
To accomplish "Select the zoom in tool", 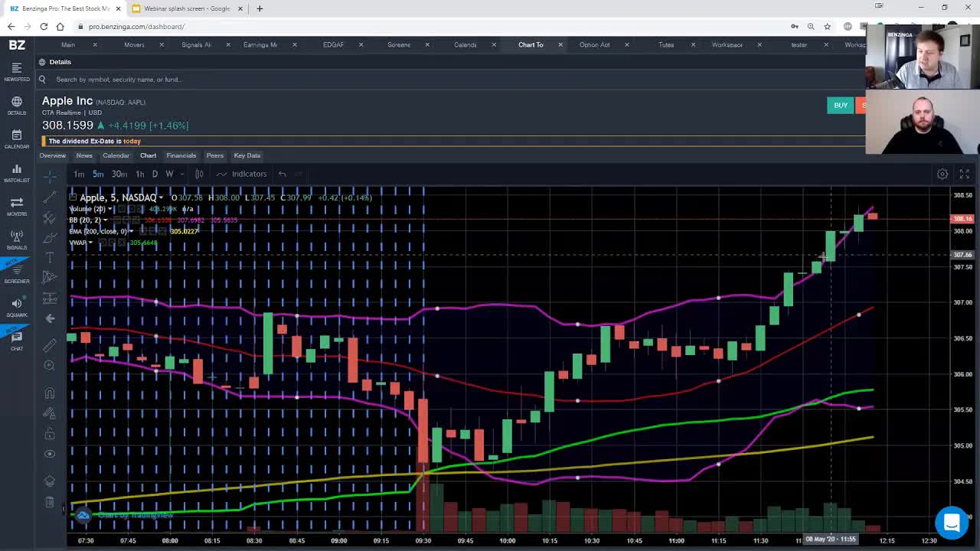I will [x=50, y=365].
